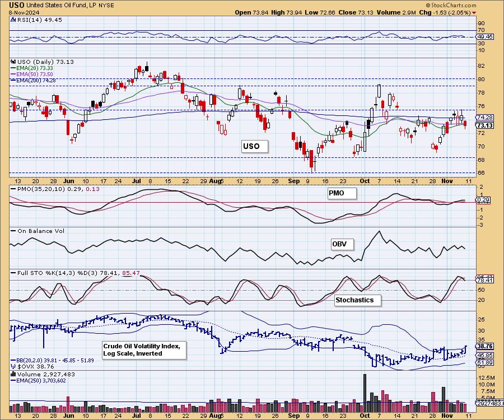
Task: Click the 'Volume 2.9M' header value
Action: (x=396, y=12)
